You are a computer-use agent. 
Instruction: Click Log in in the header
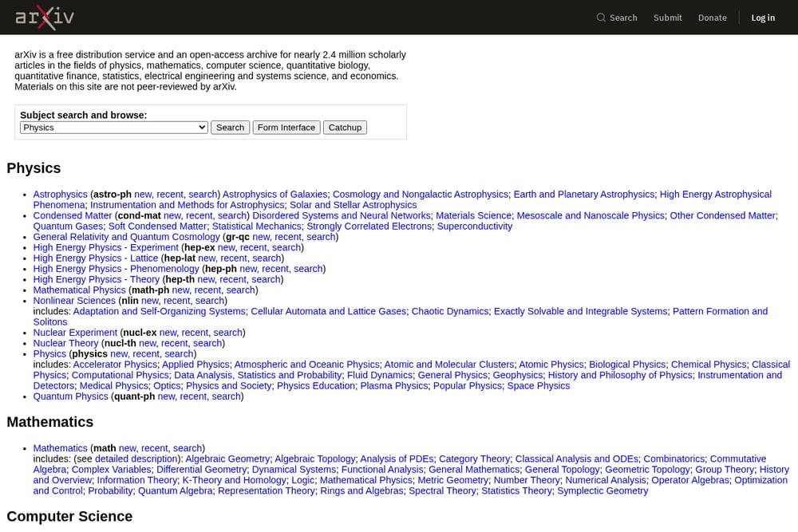(x=763, y=18)
